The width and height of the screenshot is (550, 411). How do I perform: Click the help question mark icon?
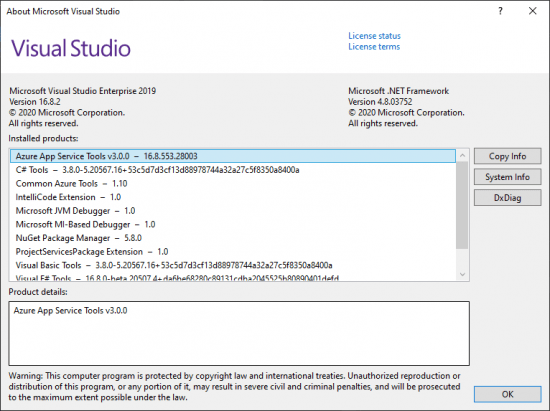[x=501, y=11]
